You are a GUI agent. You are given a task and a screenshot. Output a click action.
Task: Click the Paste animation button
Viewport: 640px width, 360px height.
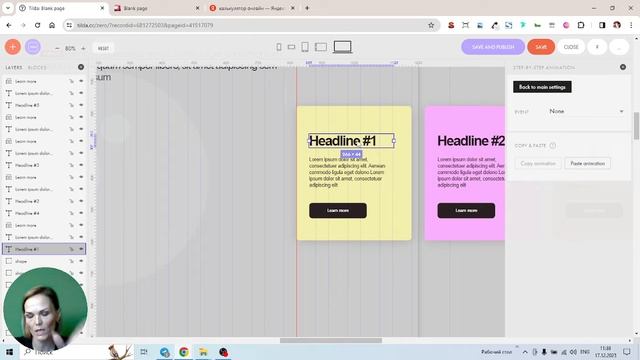pos(588,163)
